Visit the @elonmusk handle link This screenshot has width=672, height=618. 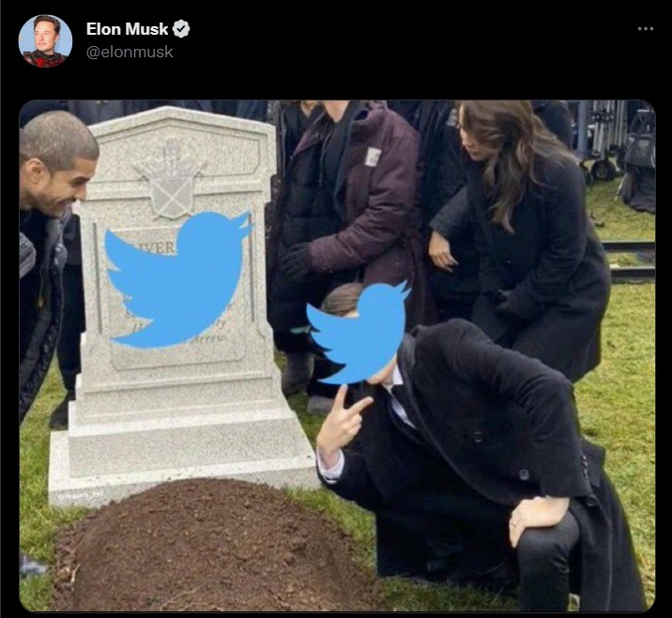click(130, 52)
